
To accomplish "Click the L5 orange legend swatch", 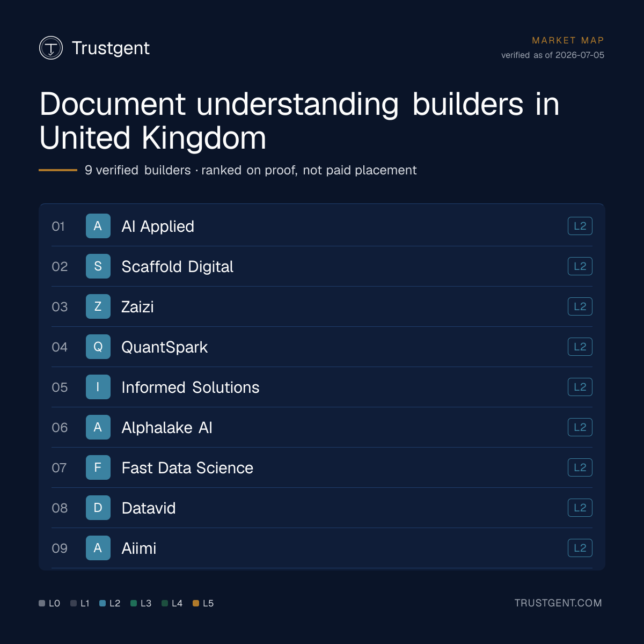I will 196,603.
